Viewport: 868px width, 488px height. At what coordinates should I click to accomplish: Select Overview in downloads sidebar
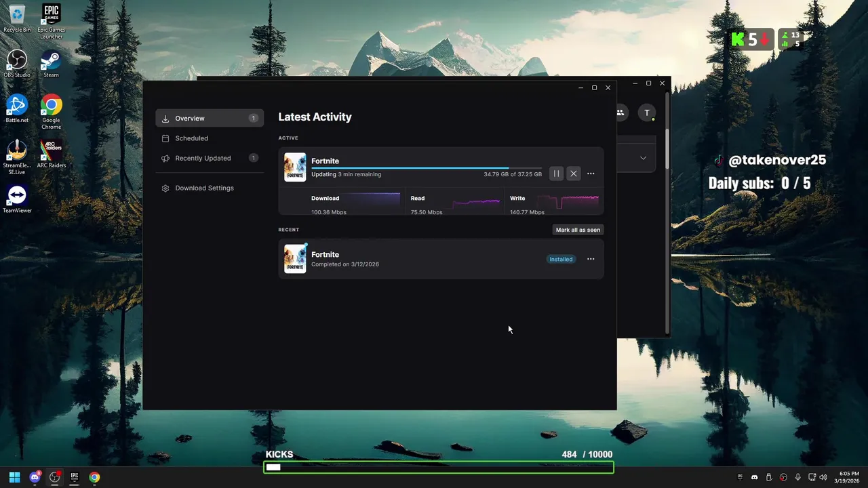210,118
